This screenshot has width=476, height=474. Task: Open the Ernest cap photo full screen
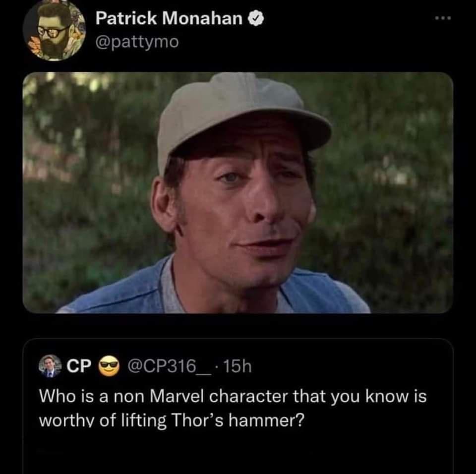(238, 193)
